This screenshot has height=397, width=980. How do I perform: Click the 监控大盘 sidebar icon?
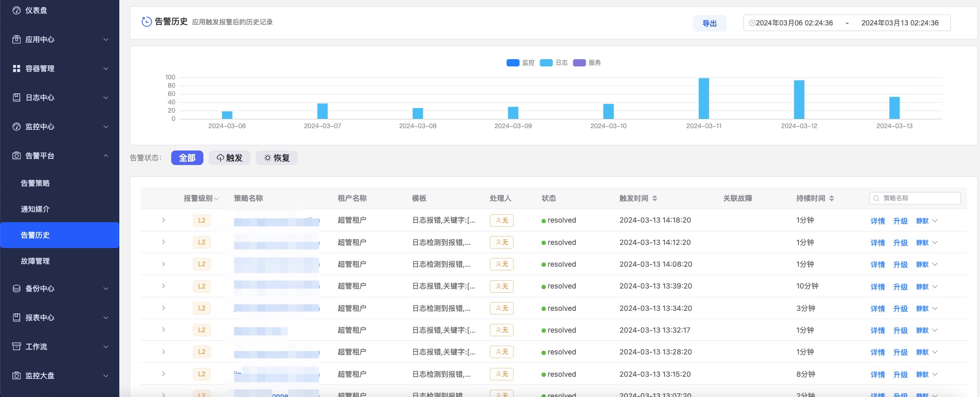(x=17, y=376)
